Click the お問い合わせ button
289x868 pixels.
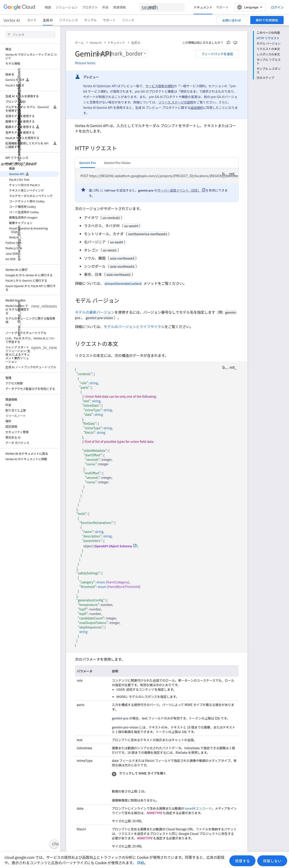tap(231, 20)
